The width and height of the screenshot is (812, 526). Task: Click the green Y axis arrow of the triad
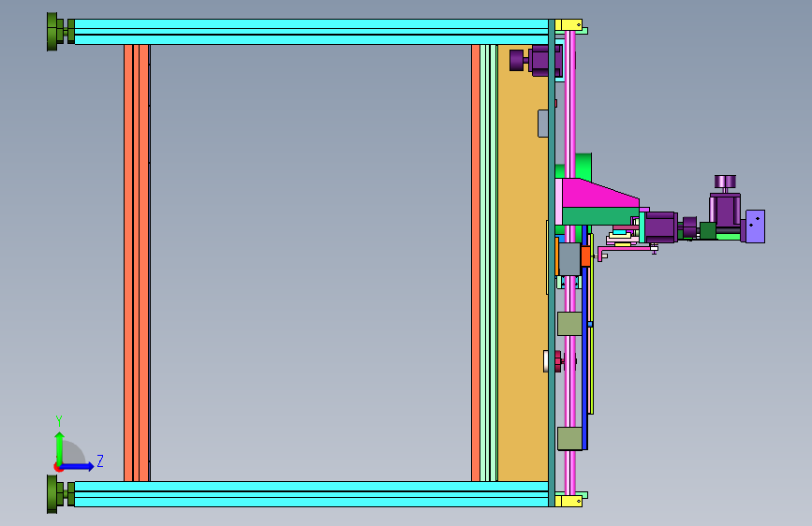pyautogui.click(x=59, y=448)
